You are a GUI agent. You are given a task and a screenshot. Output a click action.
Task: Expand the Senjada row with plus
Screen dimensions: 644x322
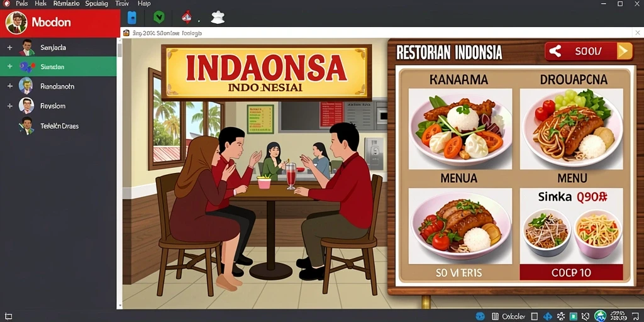coord(10,48)
